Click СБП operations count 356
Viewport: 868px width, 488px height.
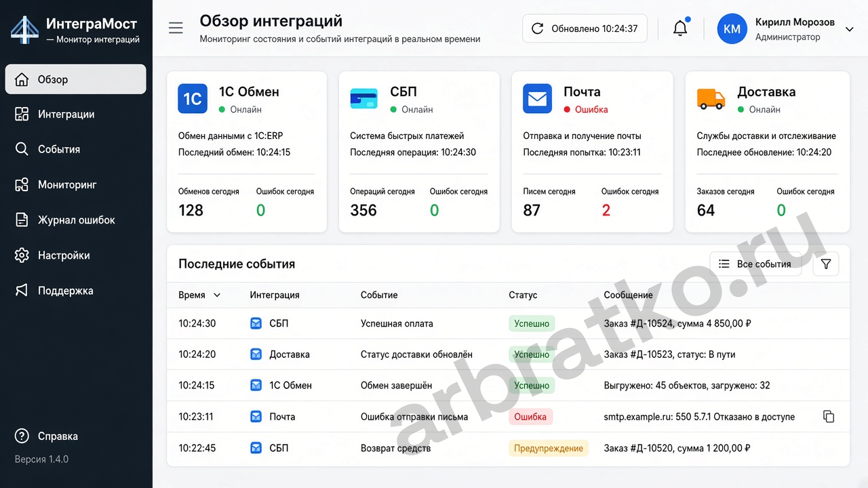point(363,210)
